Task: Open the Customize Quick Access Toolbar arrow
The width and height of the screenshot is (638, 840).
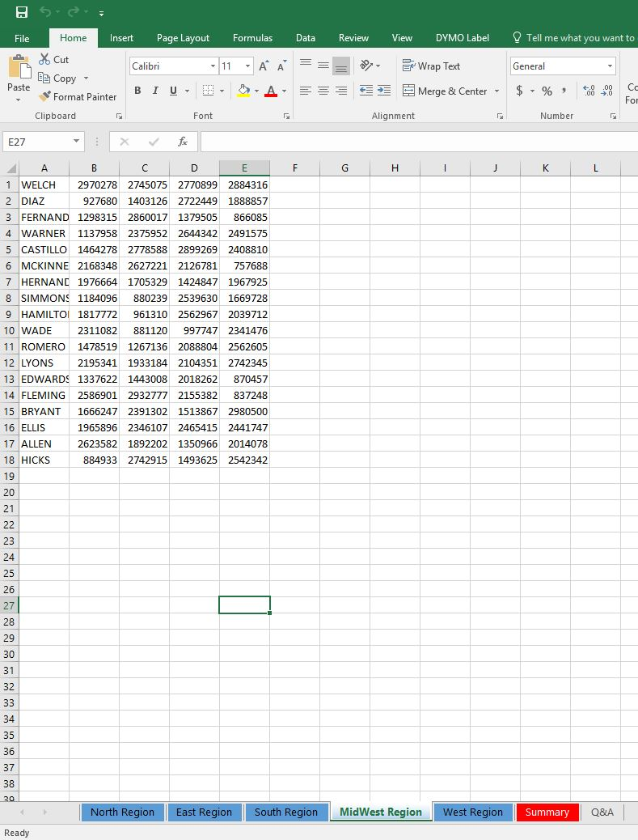Action: point(101,14)
